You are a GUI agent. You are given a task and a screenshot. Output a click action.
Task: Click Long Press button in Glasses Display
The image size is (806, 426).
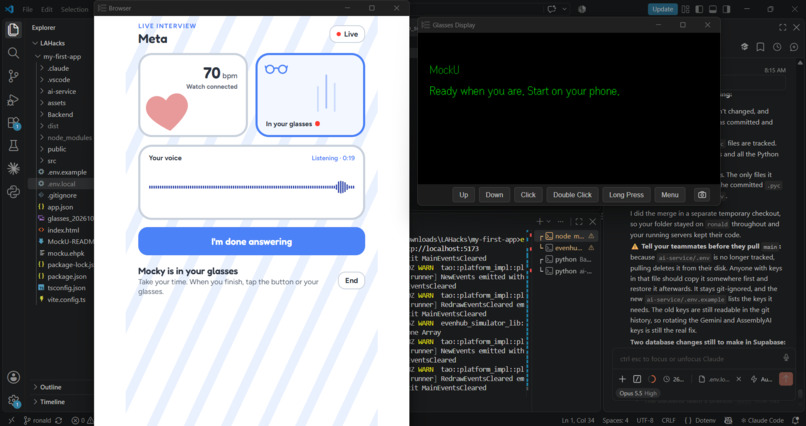tap(626, 195)
